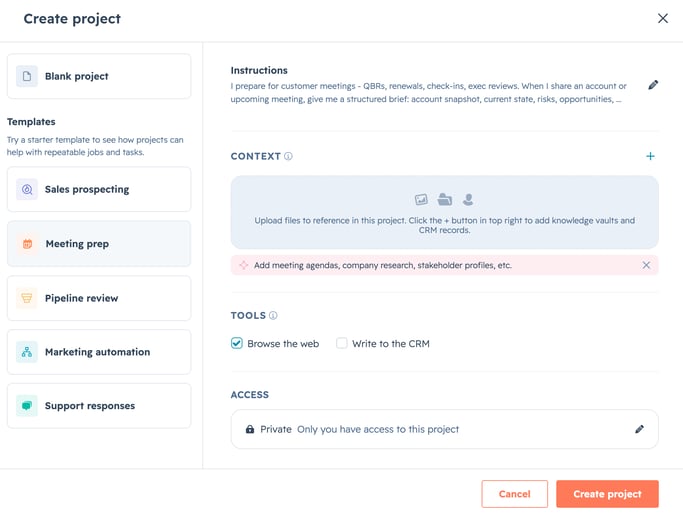
Task: Click the Blank project page icon
Action: point(27,76)
